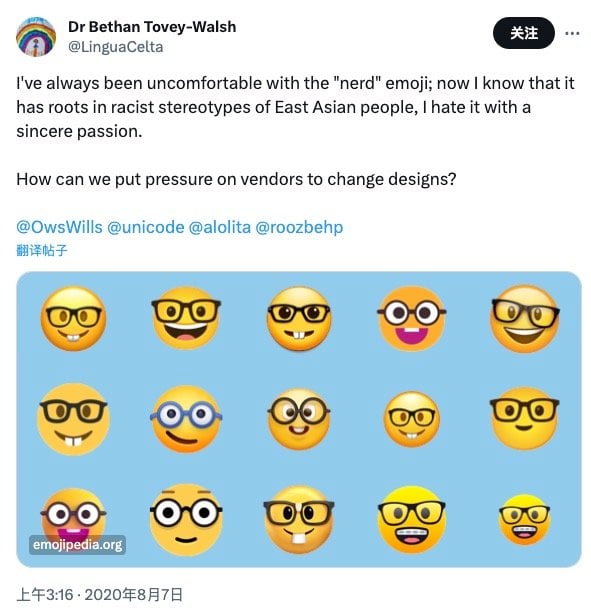591x612 pixels.
Task: Click the nerd emoji with blue glasses
Action: 186,419
